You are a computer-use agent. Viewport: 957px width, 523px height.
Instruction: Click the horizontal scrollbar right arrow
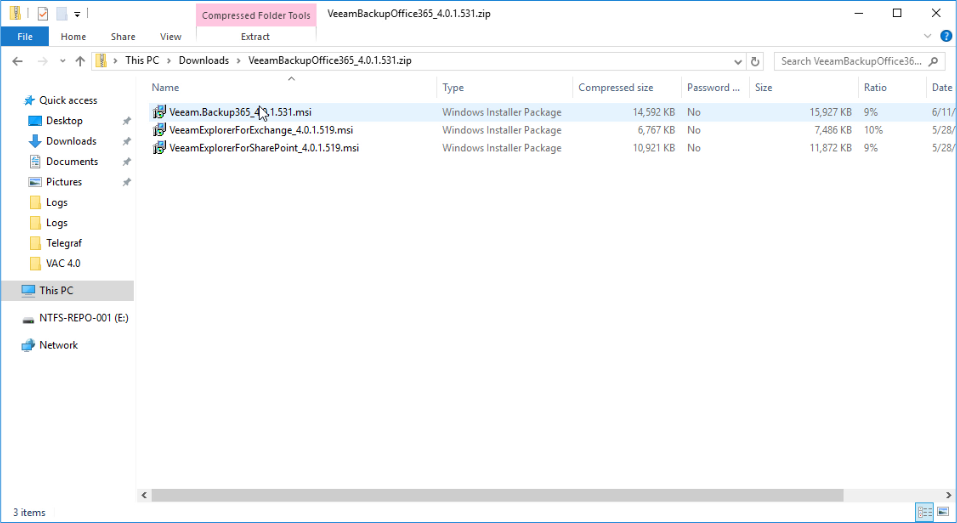[x=949, y=495]
